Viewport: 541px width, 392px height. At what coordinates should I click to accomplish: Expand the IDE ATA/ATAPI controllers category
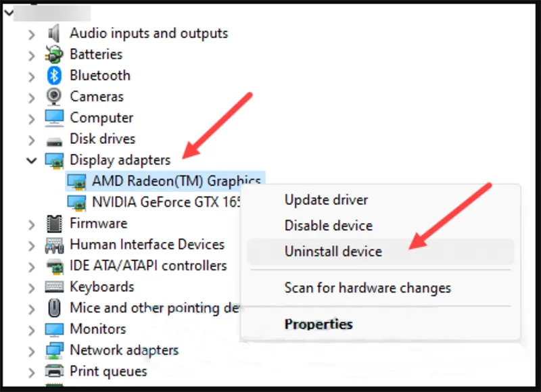[x=31, y=266]
